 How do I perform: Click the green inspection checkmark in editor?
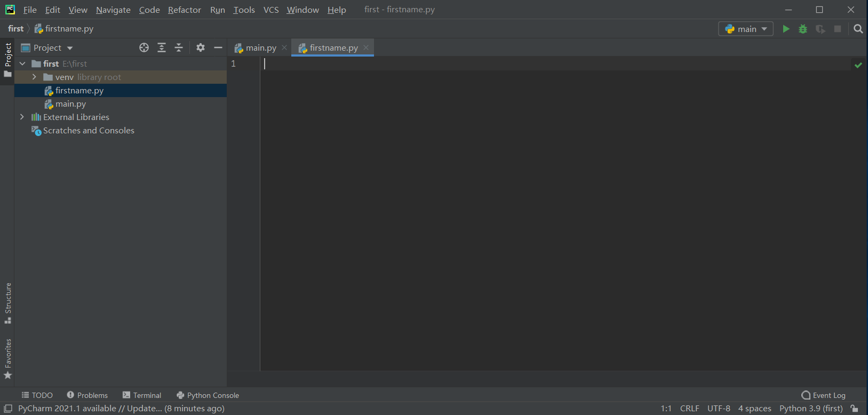[858, 65]
